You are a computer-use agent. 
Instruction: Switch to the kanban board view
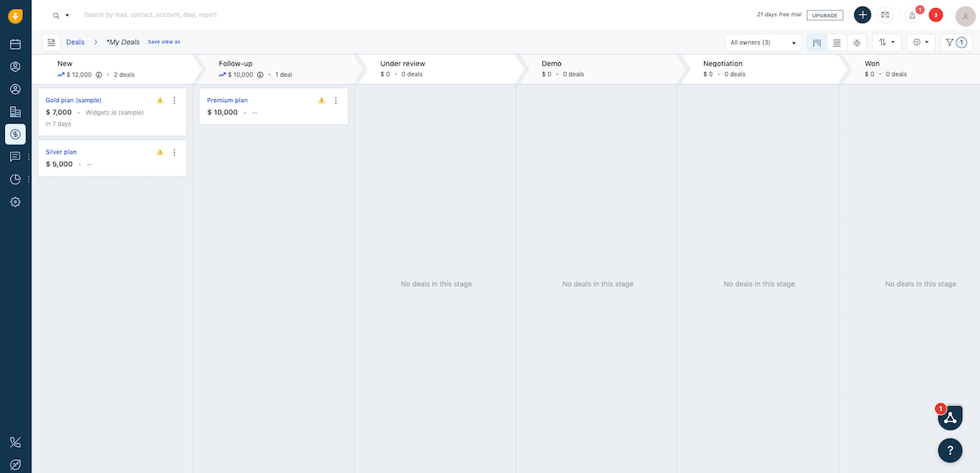817,42
